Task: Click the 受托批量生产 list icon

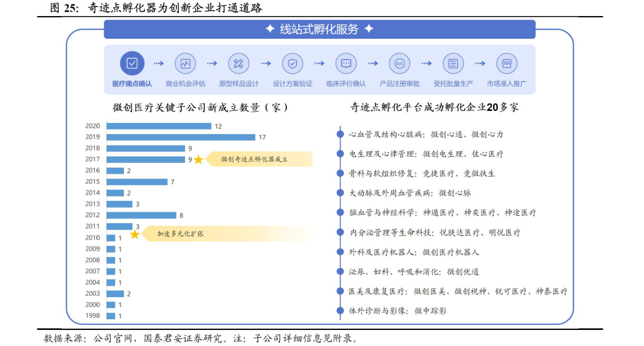Action: point(453,63)
